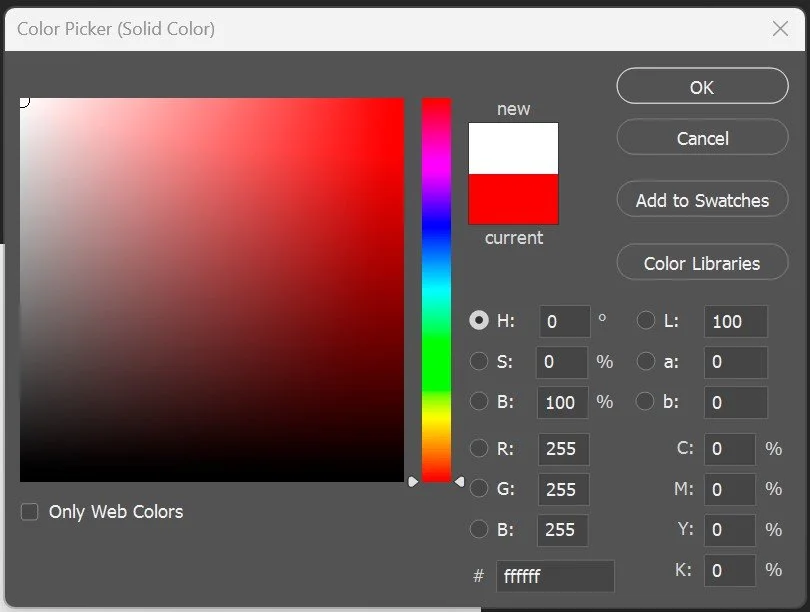The width and height of the screenshot is (810, 612).
Task: Click the current color swatch
Action: pos(512,199)
